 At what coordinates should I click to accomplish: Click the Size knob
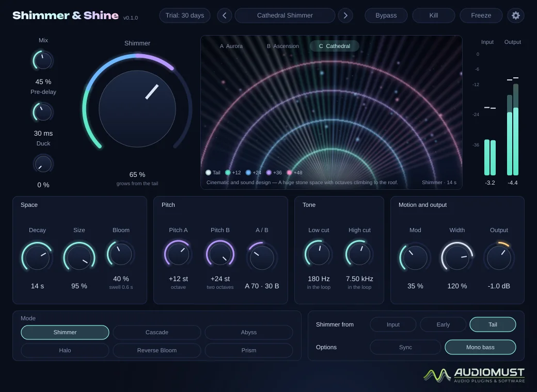79,257
